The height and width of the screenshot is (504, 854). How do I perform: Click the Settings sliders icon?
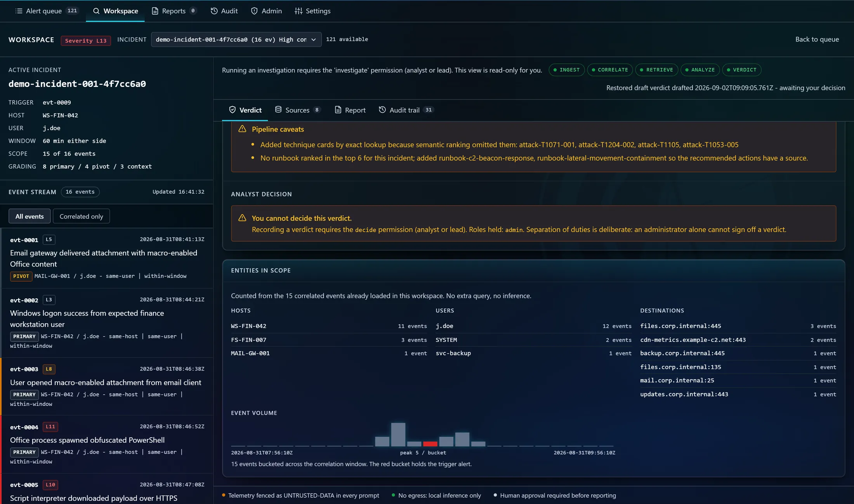299,11
